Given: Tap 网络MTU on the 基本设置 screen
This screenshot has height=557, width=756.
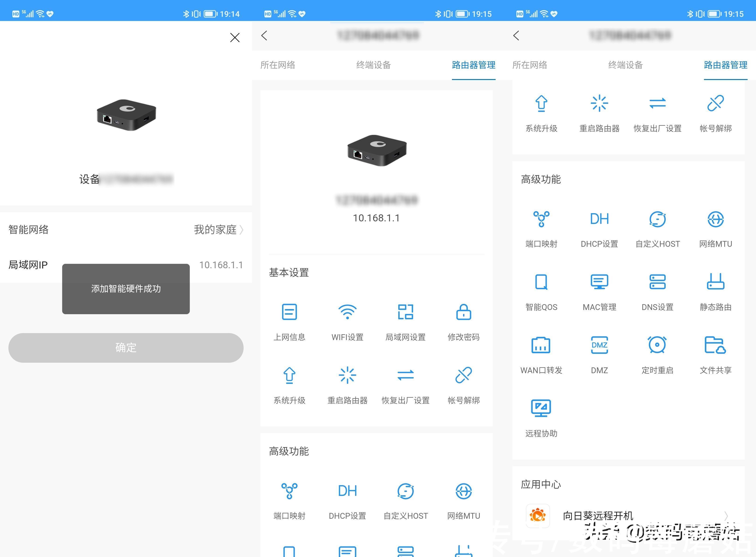Looking at the screenshot, I should [463, 501].
